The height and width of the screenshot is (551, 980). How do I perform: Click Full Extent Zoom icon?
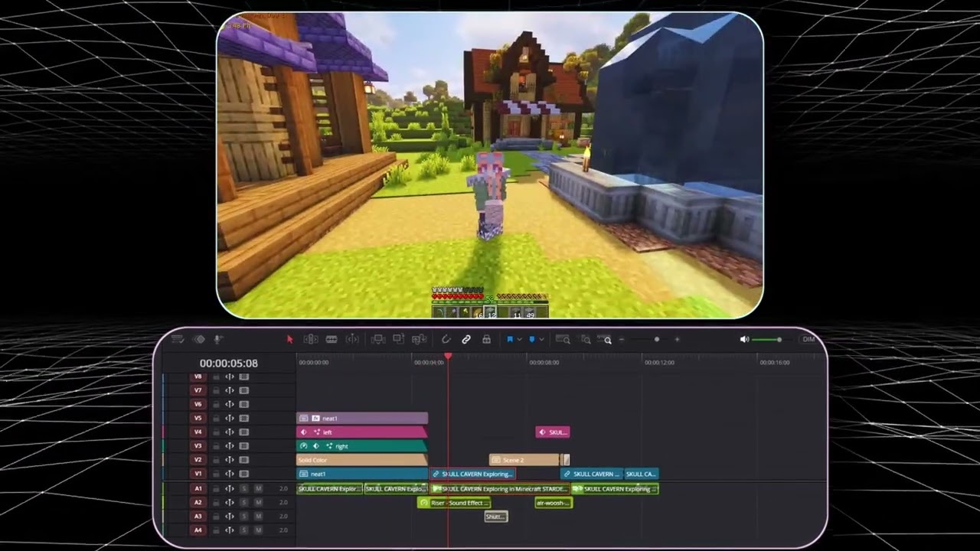coord(563,339)
